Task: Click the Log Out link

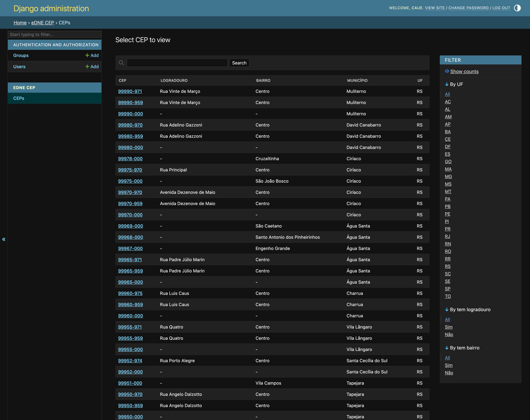Action: pyautogui.click(x=501, y=8)
